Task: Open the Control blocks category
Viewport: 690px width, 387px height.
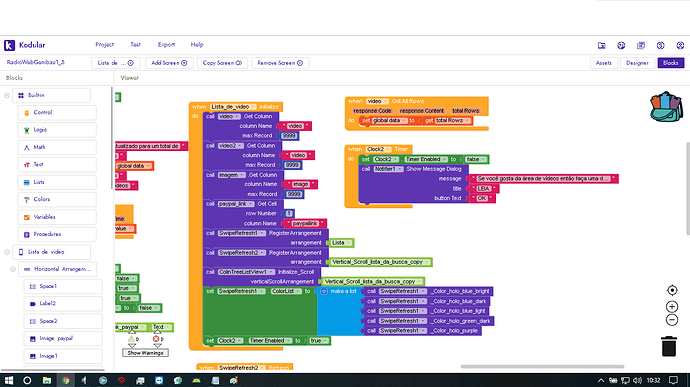Action: tap(57, 112)
